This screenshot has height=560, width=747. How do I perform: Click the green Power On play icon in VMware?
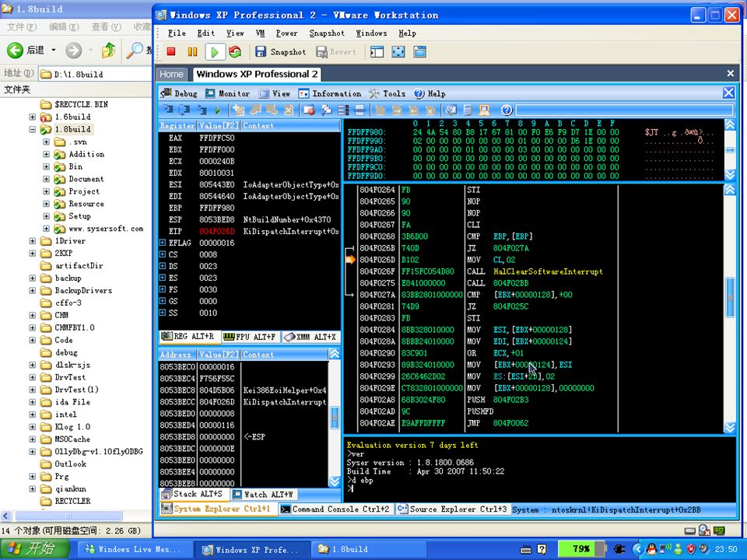click(x=215, y=51)
